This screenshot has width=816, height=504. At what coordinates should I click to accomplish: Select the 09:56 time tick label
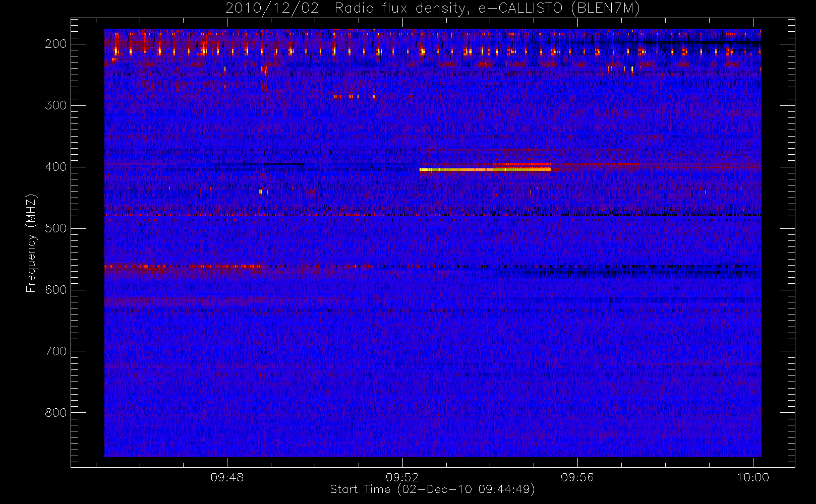click(577, 477)
